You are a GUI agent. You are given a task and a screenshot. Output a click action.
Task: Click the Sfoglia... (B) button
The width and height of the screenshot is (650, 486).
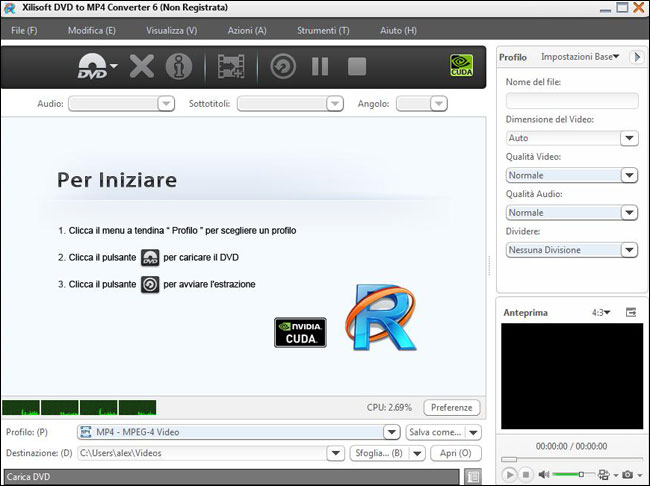tap(379, 453)
